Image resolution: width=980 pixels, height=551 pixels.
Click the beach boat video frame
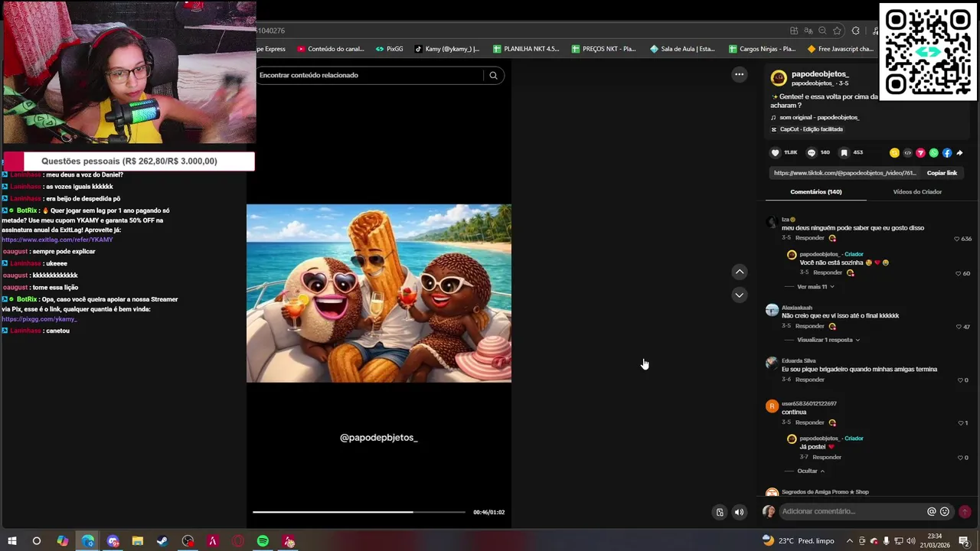pos(379,293)
